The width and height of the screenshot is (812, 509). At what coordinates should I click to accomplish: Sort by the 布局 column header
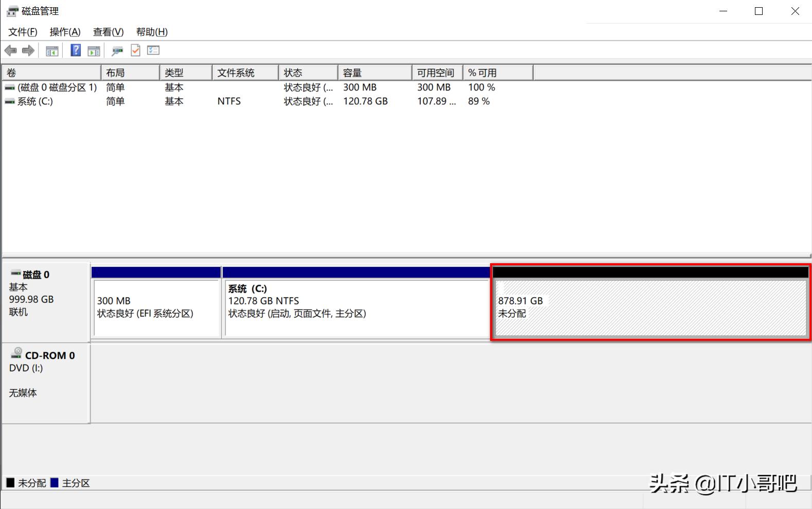click(130, 72)
